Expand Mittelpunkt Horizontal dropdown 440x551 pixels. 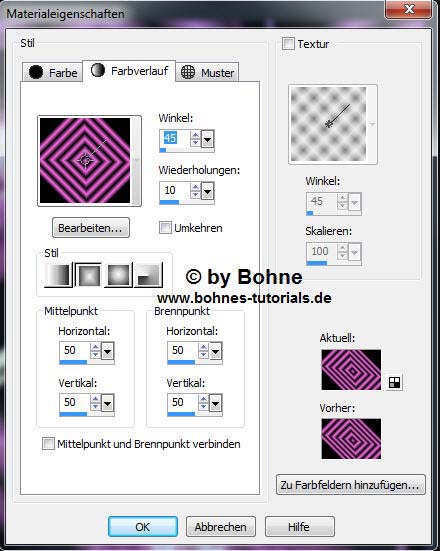click(108, 351)
